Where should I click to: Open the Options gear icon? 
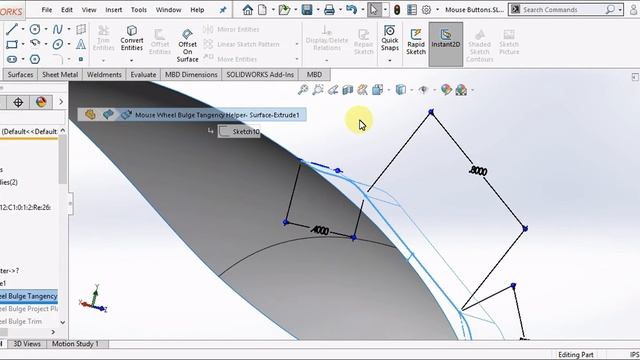coord(426,9)
